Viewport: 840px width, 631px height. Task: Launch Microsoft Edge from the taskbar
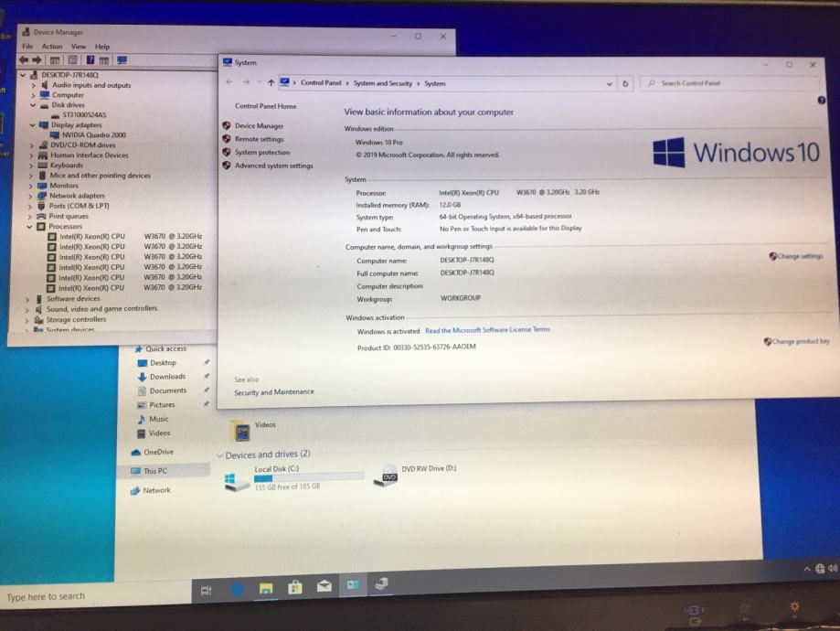(238, 589)
